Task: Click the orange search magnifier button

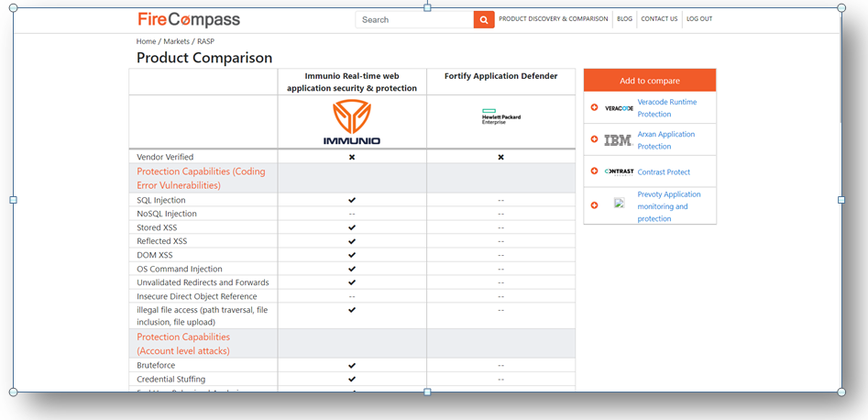Action: 484,20
